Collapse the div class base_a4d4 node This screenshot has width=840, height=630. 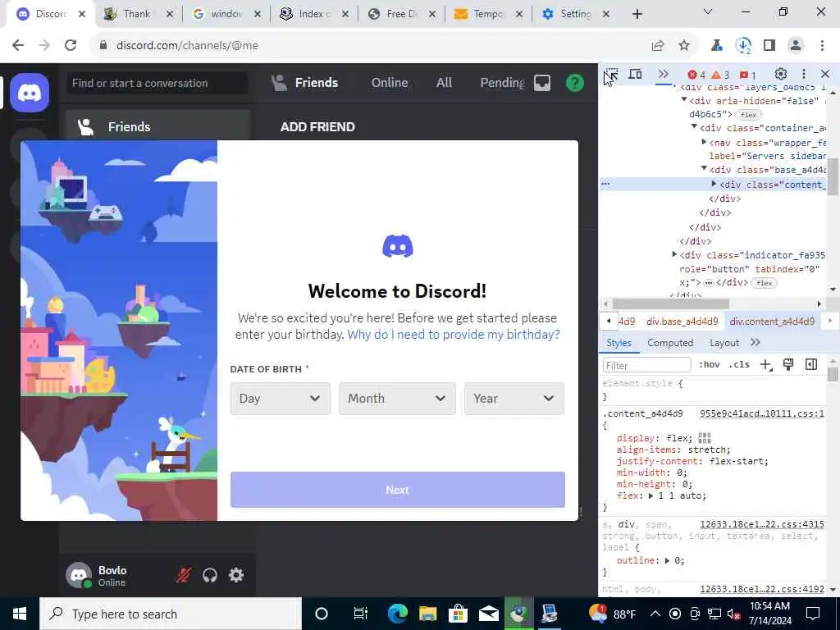(x=704, y=169)
